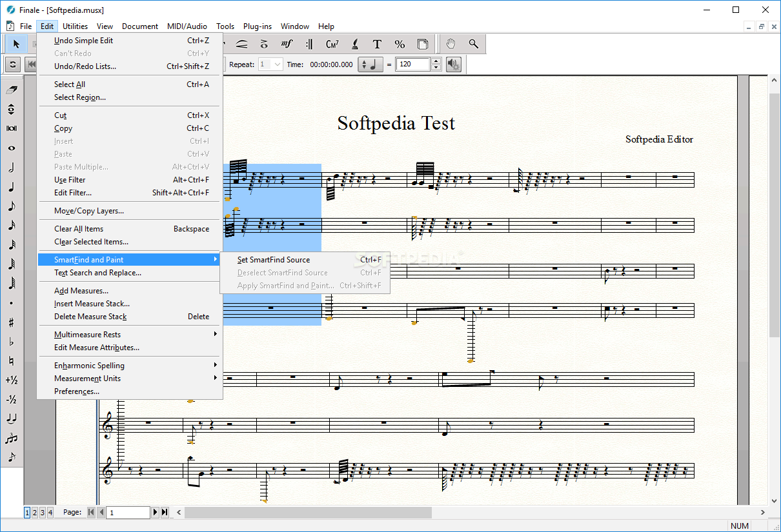Select the Articulation fermata tool
The width and height of the screenshot is (781, 532).
[x=264, y=44]
